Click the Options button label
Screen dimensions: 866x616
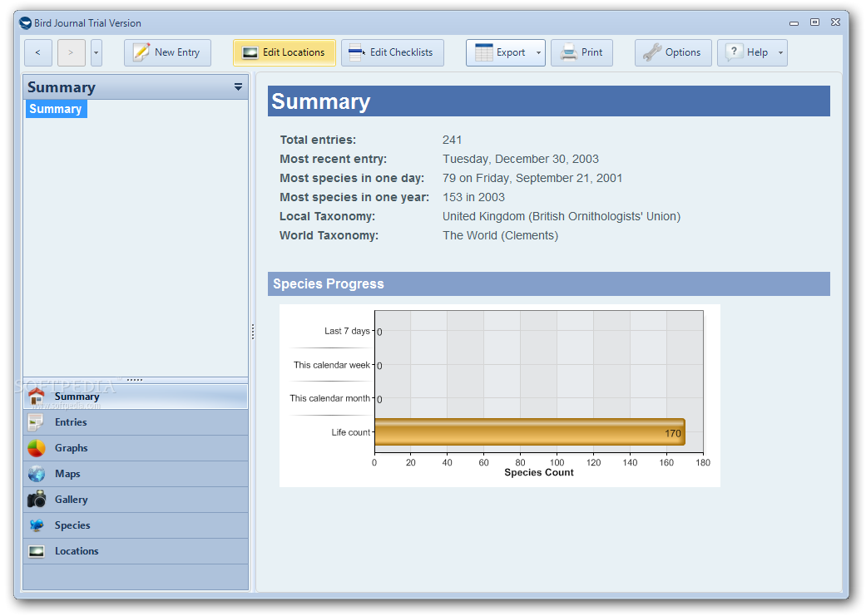pos(683,52)
